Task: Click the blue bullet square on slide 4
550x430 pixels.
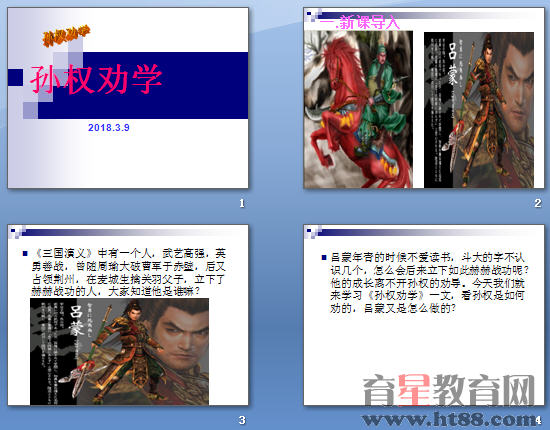Action: [x=324, y=258]
